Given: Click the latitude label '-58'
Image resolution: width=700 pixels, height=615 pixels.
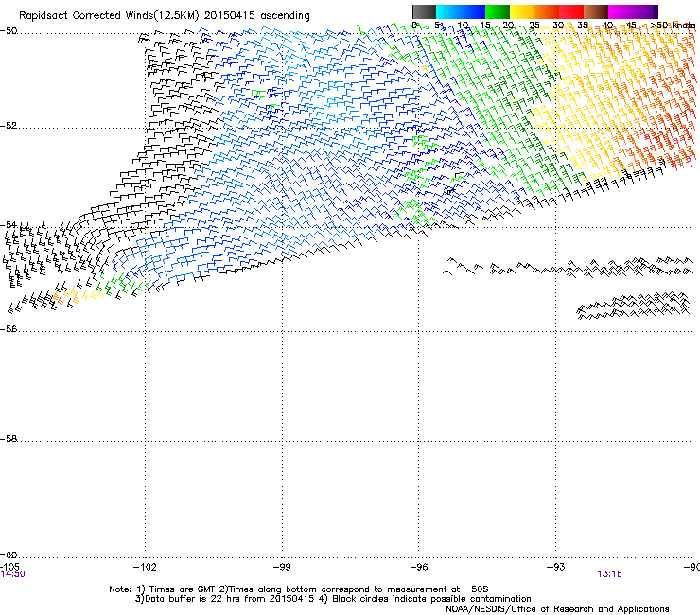Looking at the screenshot, I should pos(9,439).
